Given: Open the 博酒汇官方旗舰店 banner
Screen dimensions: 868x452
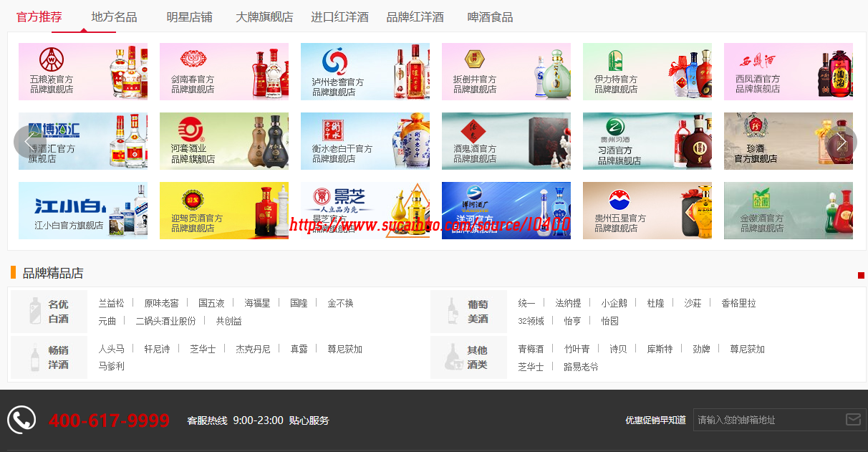Looking at the screenshot, I should [x=83, y=141].
